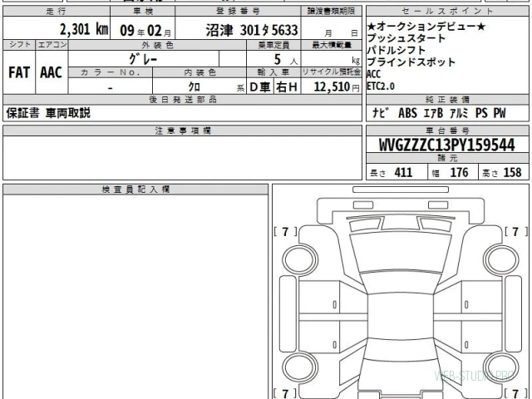Select ブラインドスポット sales point
This screenshot has height=399, width=532.
(411, 62)
